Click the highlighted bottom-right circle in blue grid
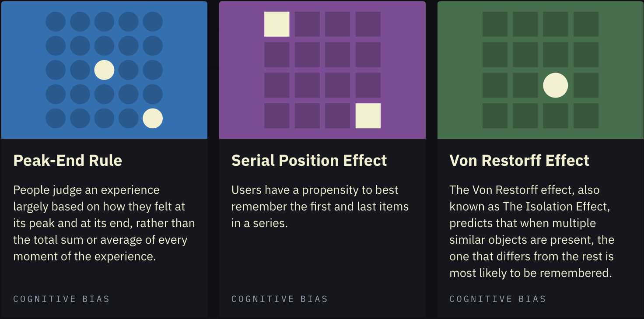 (x=153, y=118)
